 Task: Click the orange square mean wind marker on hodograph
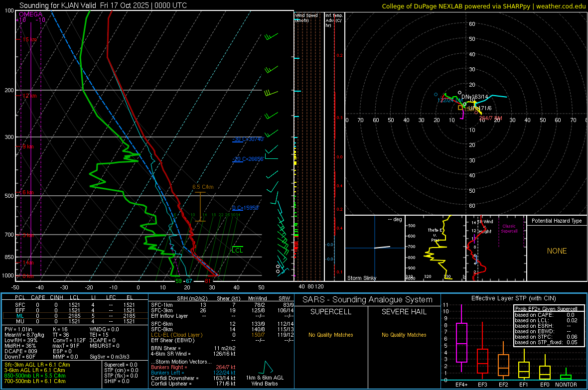460,108
